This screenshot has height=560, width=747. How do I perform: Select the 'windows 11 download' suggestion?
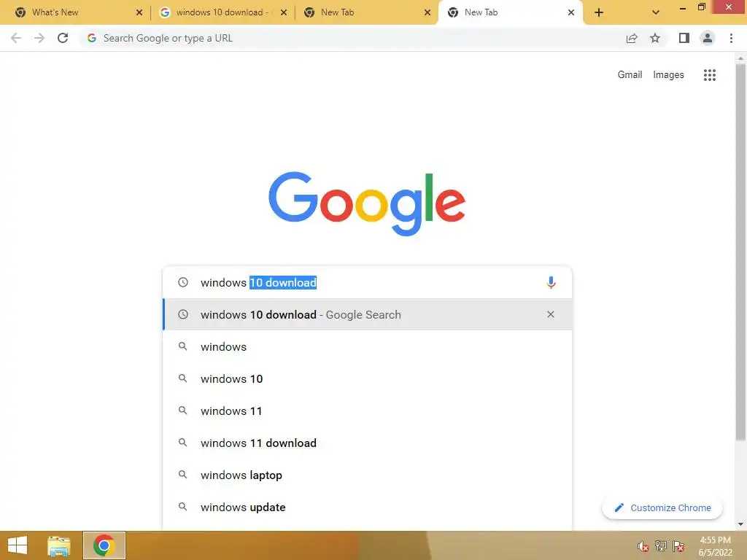coord(368,443)
